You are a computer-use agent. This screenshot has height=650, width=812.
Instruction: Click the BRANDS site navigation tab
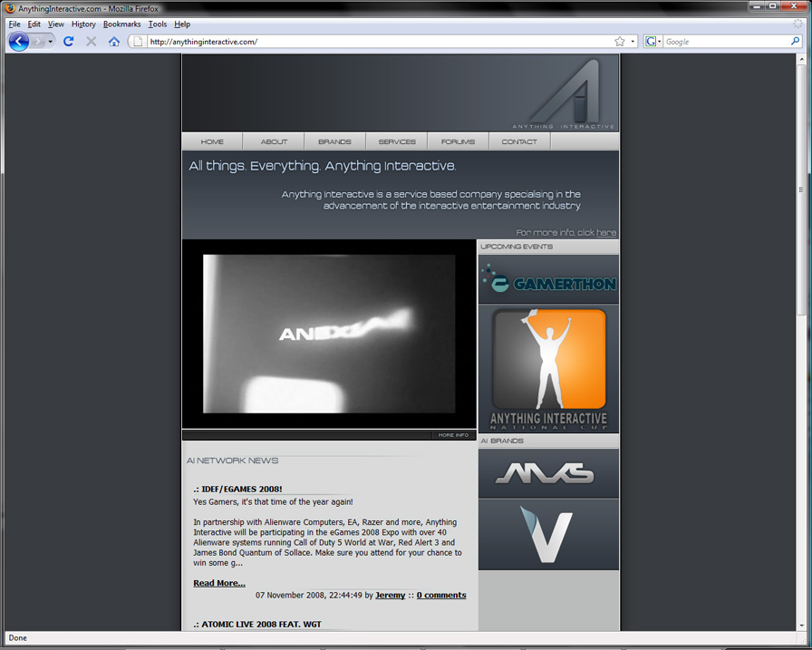(x=335, y=141)
